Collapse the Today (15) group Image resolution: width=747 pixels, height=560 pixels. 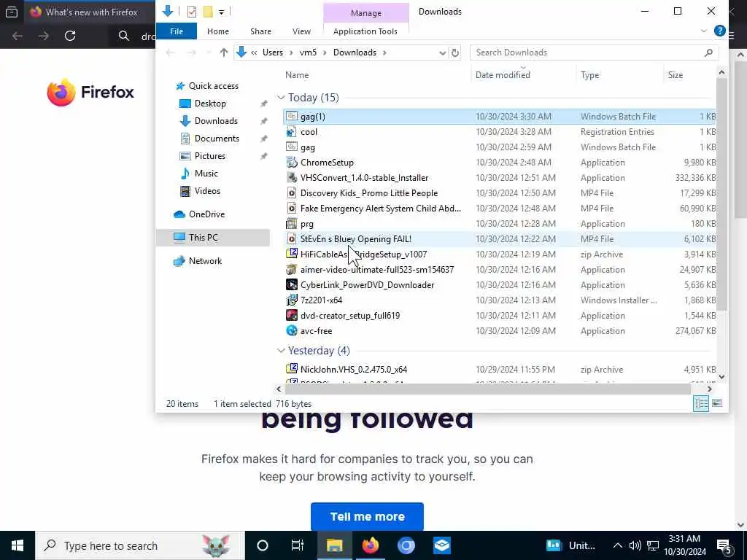281,98
